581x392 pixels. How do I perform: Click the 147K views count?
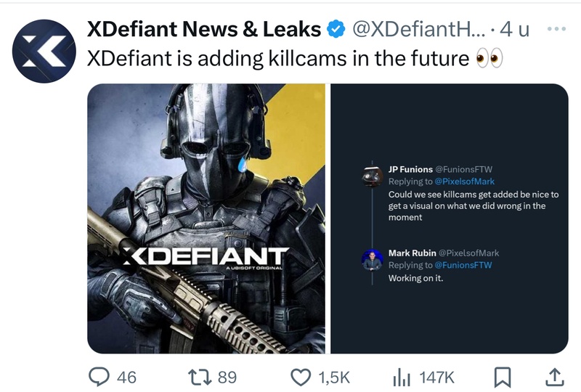pyautogui.click(x=436, y=377)
